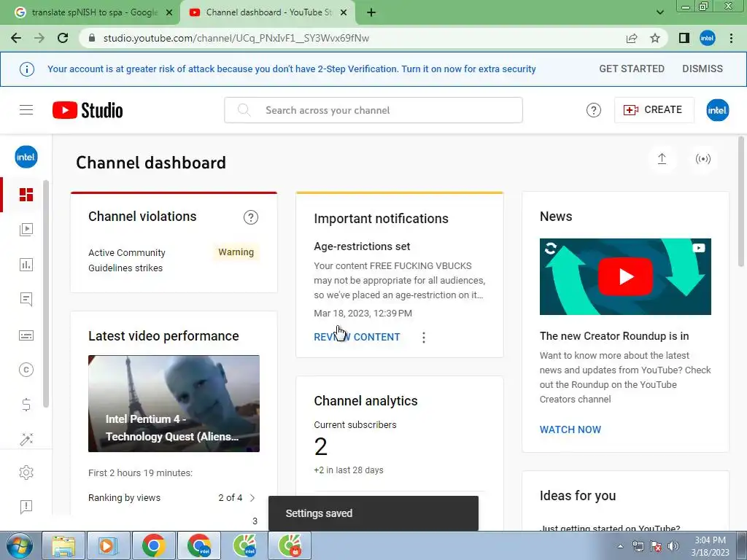This screenshot has height=560, width=747.
Task: Open the Subtitles sidebar icon
Action: (x=26, y=335)
